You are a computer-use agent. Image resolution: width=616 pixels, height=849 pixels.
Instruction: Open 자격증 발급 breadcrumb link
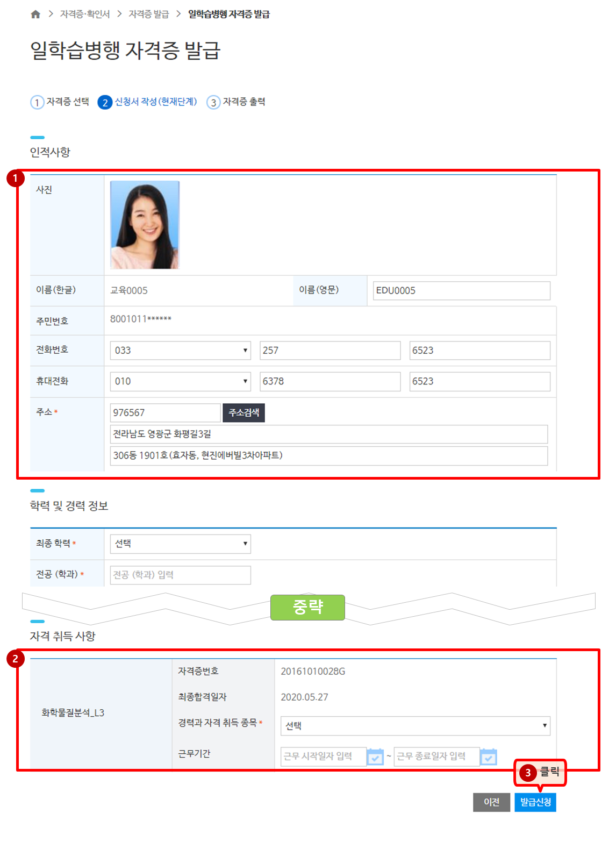[x=149, y=15]
